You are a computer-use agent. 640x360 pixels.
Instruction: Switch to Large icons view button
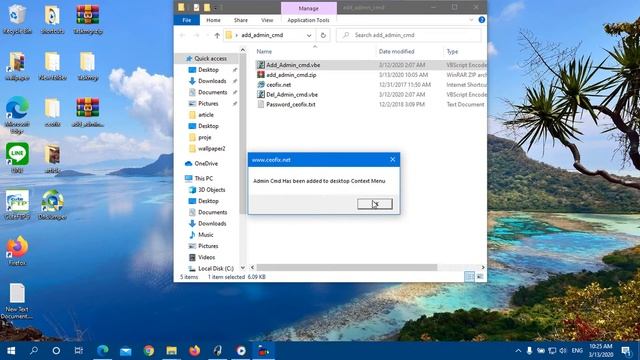480,277
